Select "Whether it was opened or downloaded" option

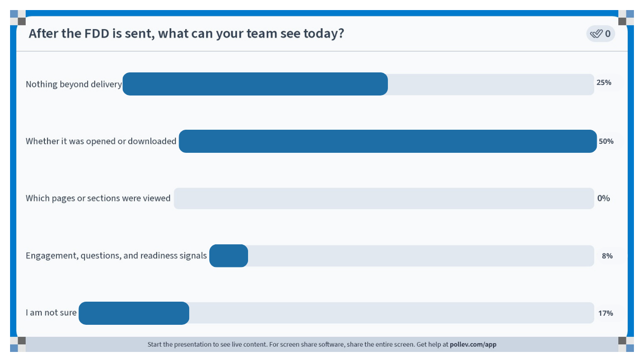[x=101, y=141]
